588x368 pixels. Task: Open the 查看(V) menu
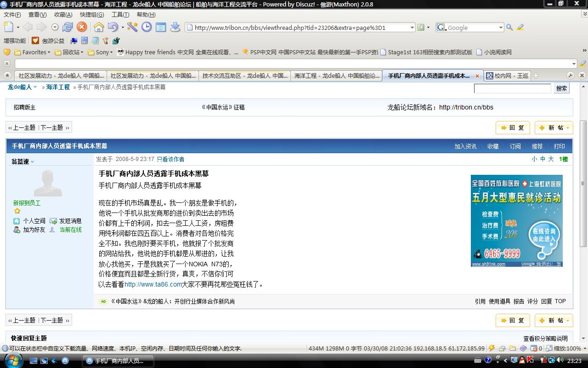pyautogui.click(x=37, y=15)
